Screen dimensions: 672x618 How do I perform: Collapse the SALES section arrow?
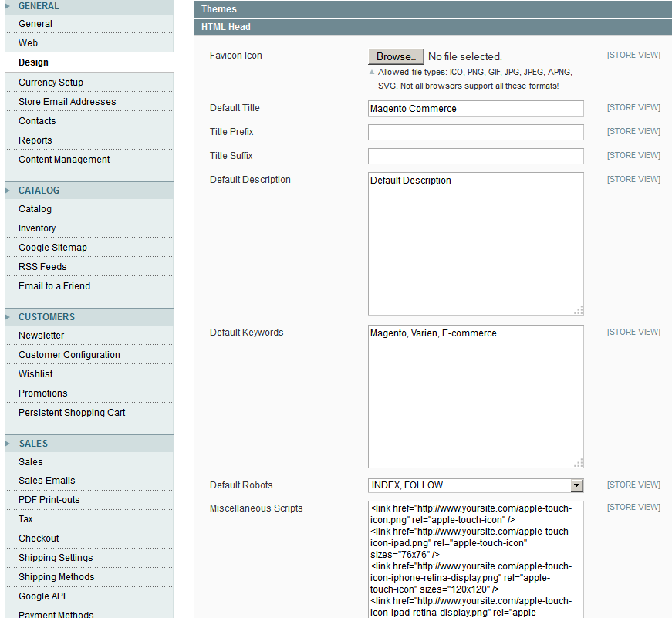(8, 444)
